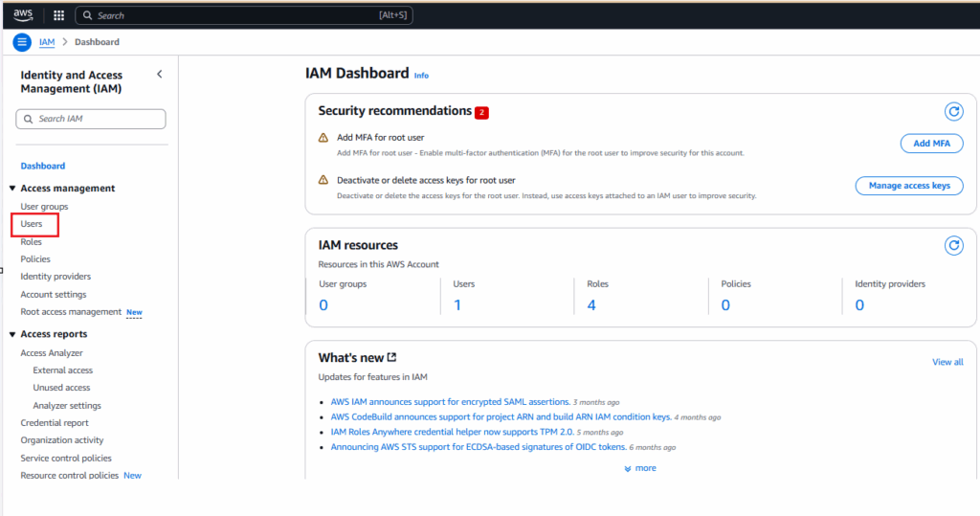This screenshot has width=980, height=516.
Task: Open Service control policies in the sidebar
Action: coord(66,459)
